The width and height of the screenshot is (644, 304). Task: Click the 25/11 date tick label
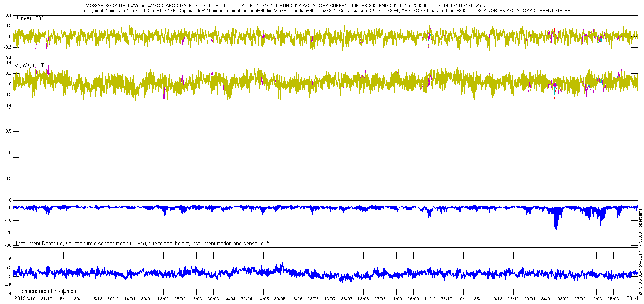[480, 299]
